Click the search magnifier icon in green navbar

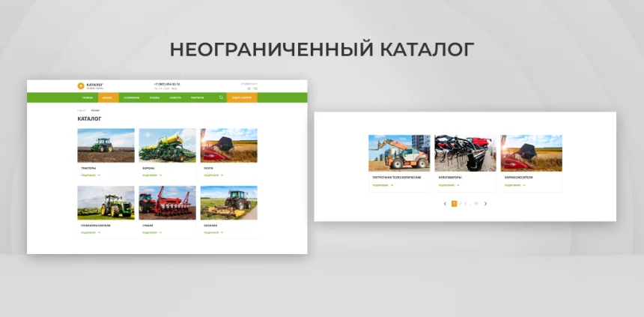click(x=221, y=97)
